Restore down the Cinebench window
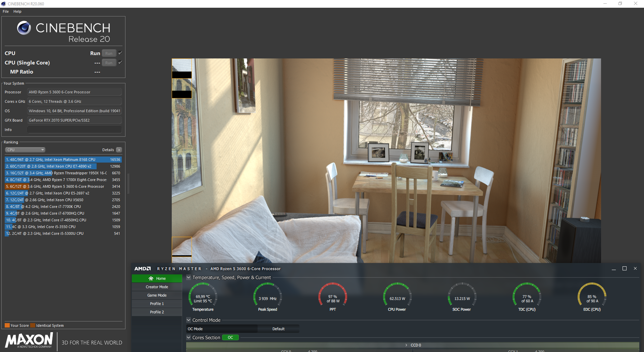 point(620,4)
